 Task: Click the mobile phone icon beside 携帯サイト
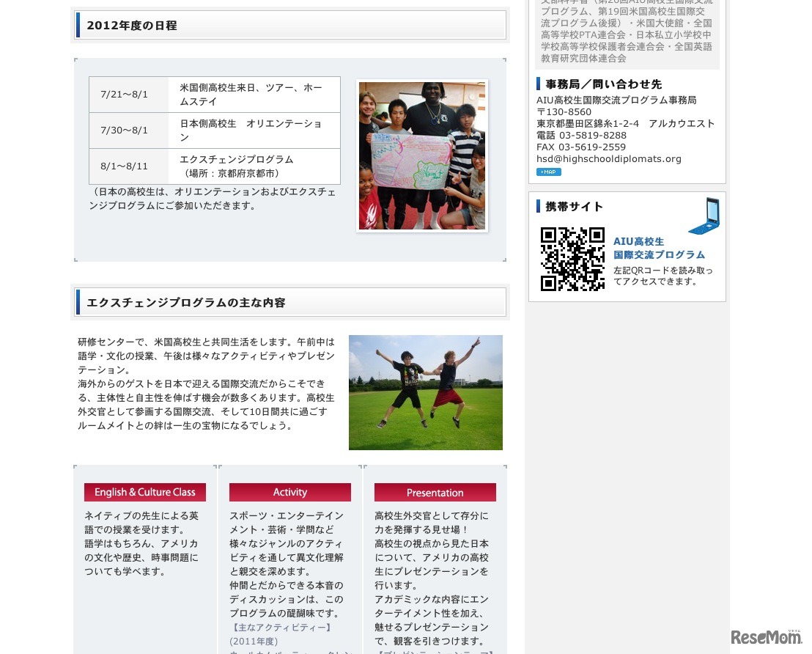(703, 216)
